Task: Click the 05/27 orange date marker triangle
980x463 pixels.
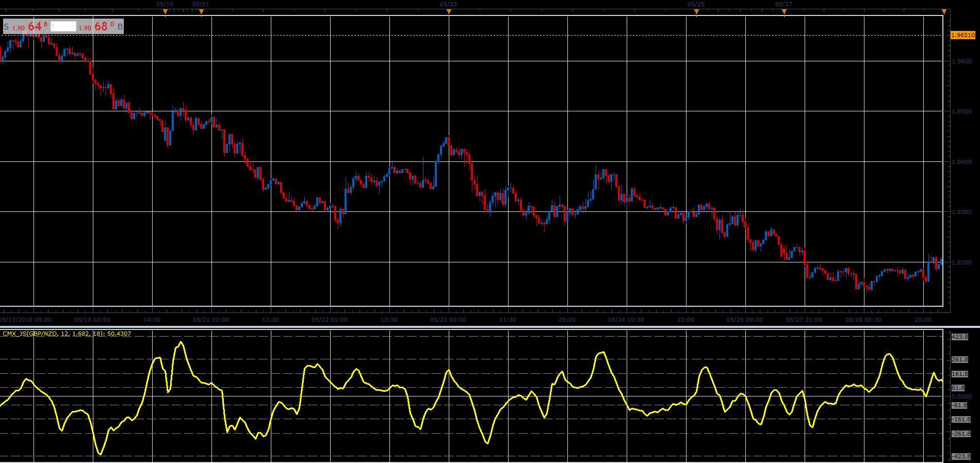Action: click(x=784, y=11)
